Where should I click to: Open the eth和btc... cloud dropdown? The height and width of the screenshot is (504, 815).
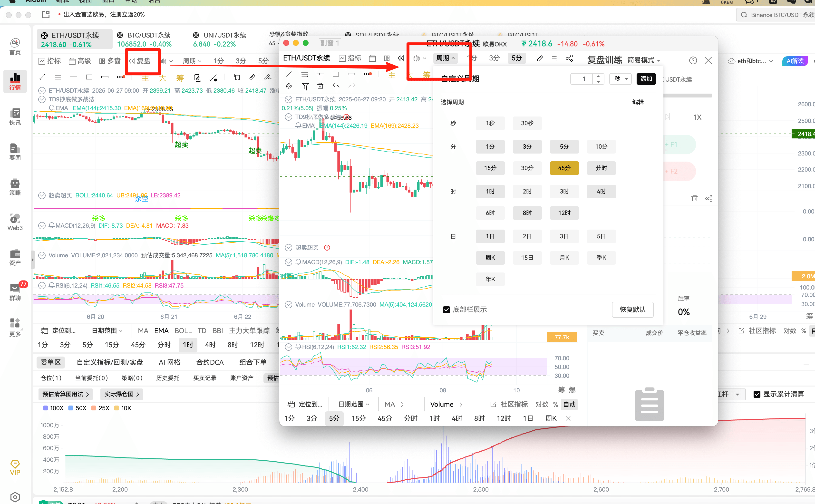[x=751, y=61]
